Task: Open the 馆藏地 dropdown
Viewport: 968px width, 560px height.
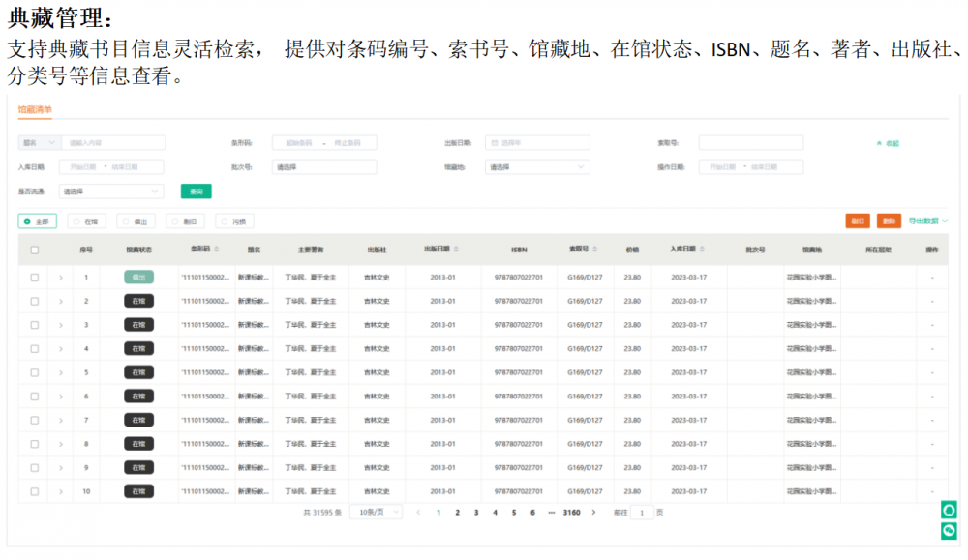Action: (x=537, y=167)
